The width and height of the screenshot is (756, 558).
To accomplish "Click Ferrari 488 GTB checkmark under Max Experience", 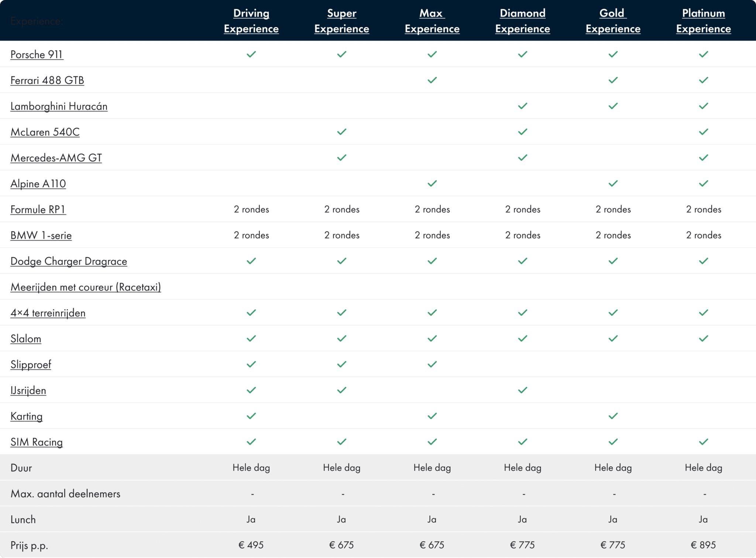I will point(432,80).
